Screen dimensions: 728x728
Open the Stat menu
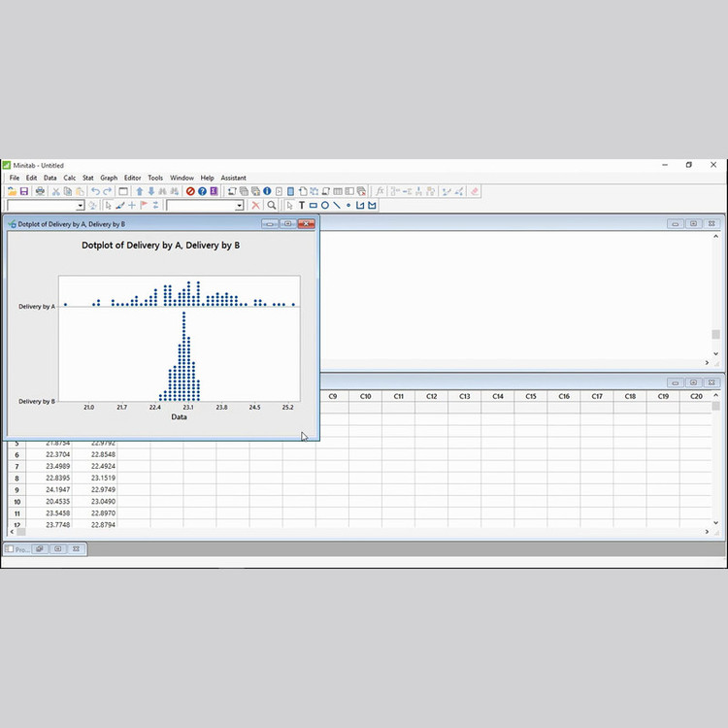[88, 178]
